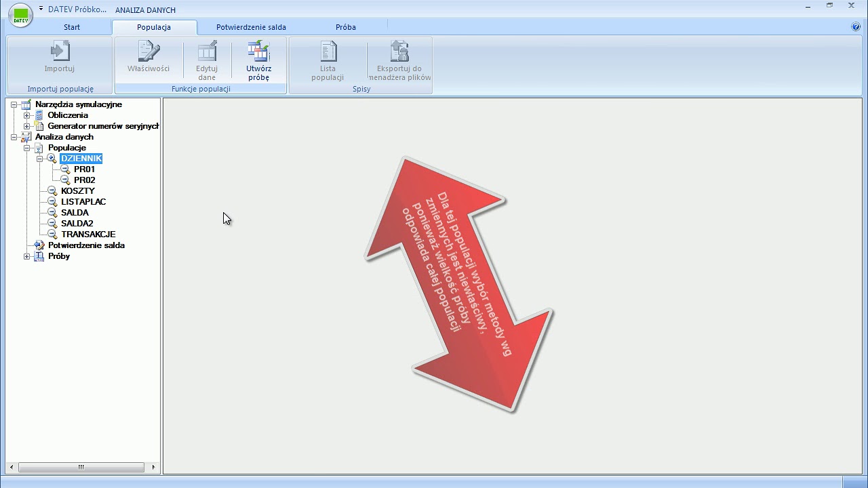Viewport: 868px width, 488px height.
Task: Select Potwierdzenie salda tree item
Action: coord(86,245)
